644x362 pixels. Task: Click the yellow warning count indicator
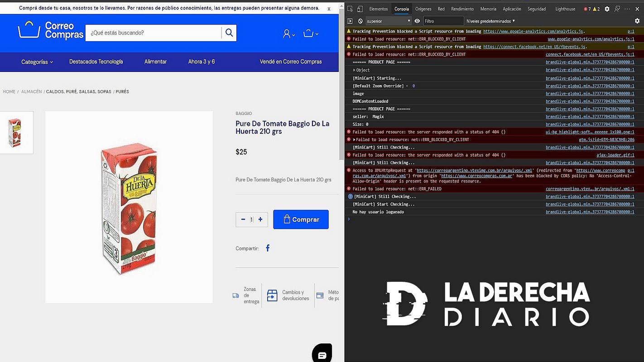click(x=596, y=9)
